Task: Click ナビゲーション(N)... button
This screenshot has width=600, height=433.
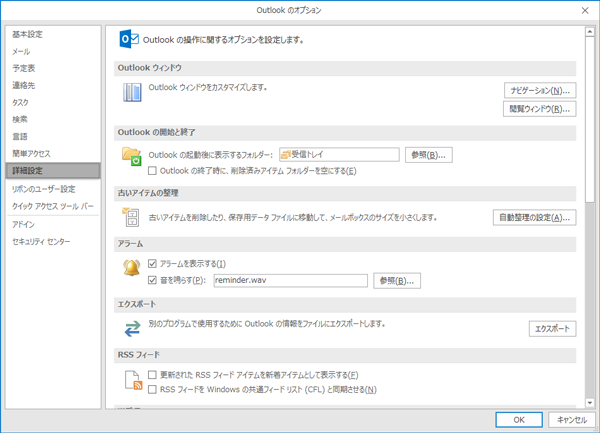Action: pos(540,91)
